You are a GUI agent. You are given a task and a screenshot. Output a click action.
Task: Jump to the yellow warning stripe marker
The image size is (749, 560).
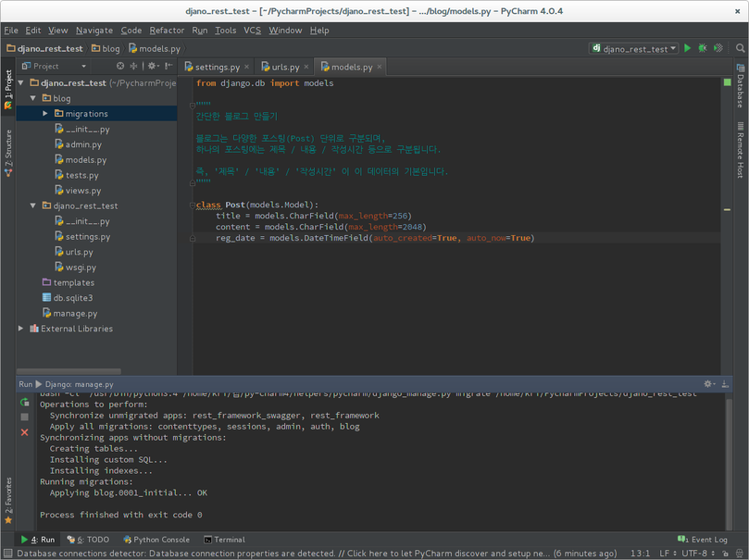[x=727, y=209]
